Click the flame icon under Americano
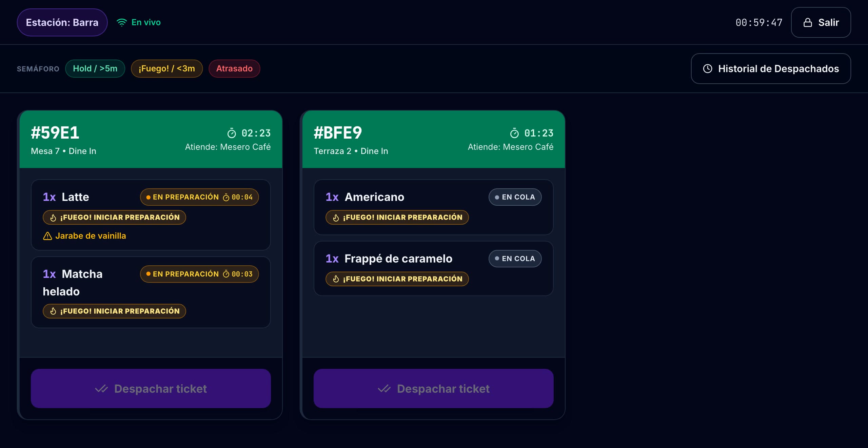The width and height of the screenshot is (868, 448). coord(336,218)
